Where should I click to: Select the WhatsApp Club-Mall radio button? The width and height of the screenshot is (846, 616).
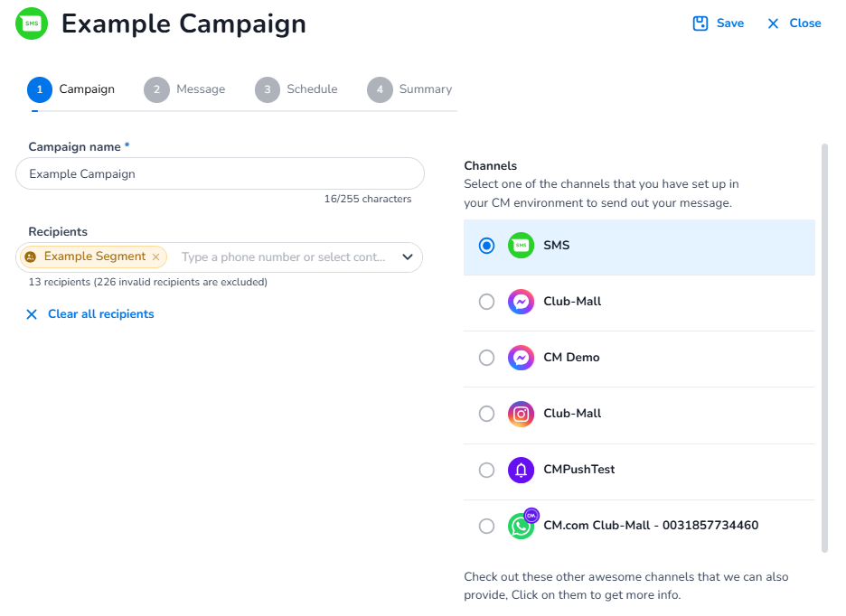click(x=487, y=526)
